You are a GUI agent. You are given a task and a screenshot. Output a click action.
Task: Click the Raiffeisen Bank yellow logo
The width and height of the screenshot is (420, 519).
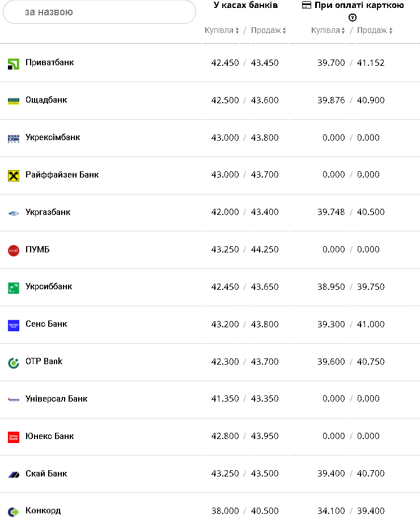(14, 175)
